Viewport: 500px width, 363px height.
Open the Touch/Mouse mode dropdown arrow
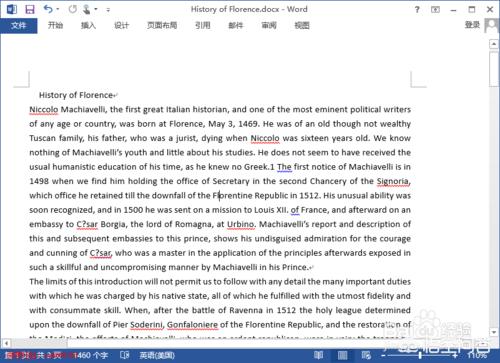[x=96, y=9]
